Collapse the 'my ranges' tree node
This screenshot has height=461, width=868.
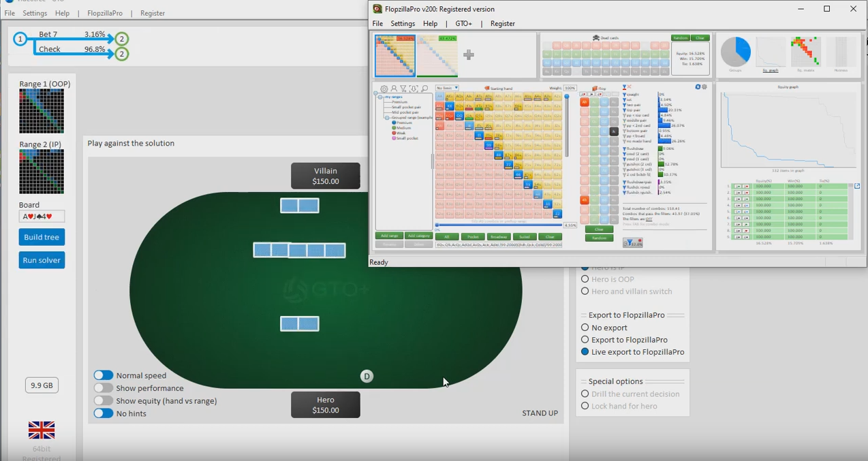point(380,97)
